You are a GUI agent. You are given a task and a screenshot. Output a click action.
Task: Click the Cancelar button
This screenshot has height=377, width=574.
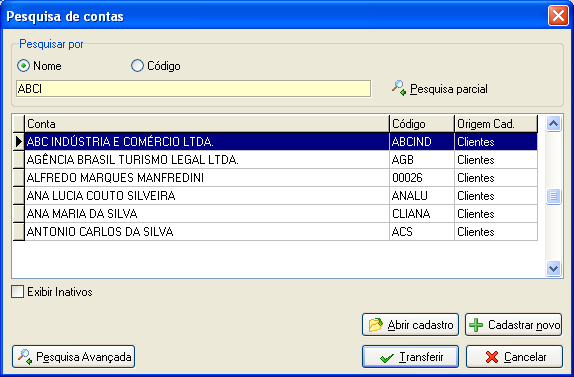pyautogui.click(x=514, y=357)
